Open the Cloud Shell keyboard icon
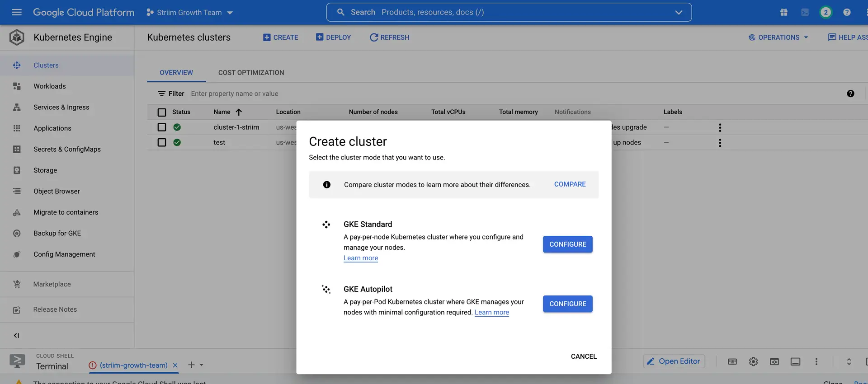 [x=732, y=361]
